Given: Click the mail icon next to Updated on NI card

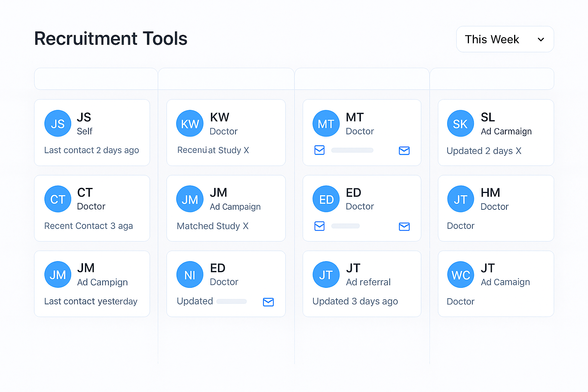Looking at the screenshot, I should click(268, 302).
